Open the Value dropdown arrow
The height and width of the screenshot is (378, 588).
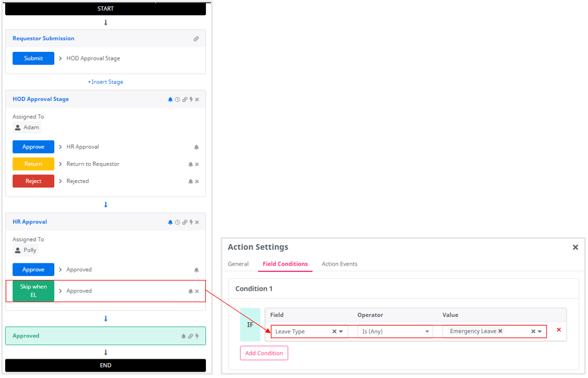[x=540, y=331]
